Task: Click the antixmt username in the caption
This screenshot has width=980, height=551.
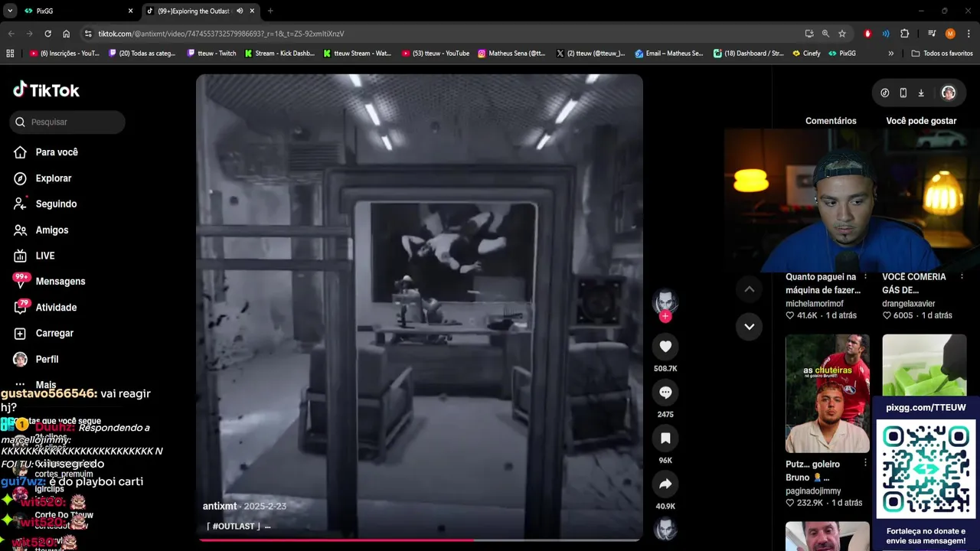Action: tap(219, 506)
